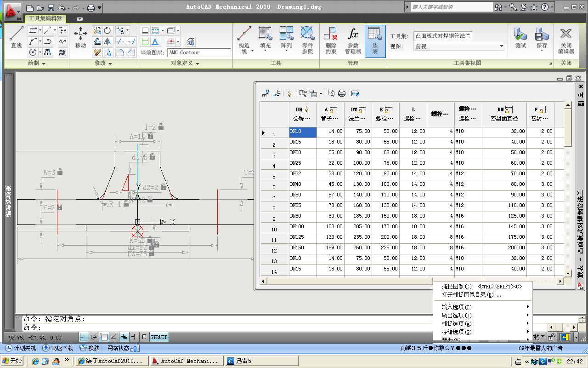The height and width of the screenshot is (368, 588).
Task: Click the print icon in family table toolbar
Action: pos(342,93)
